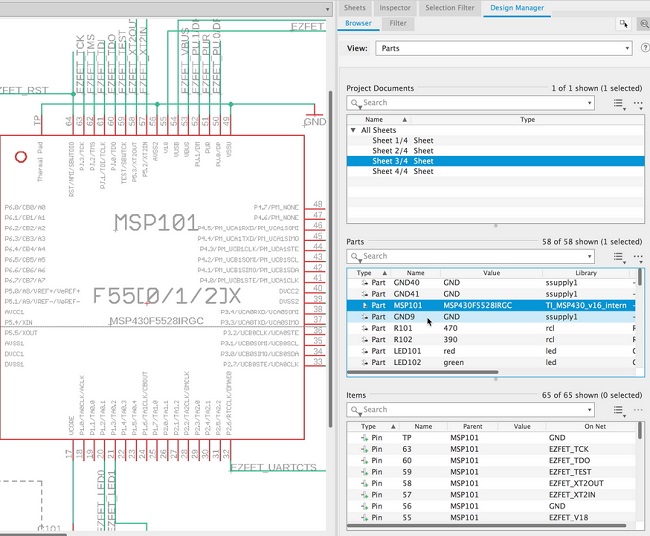
Task: Click the Project Documents list options icon
Action: pyautogui.click(x=619, y=103)
